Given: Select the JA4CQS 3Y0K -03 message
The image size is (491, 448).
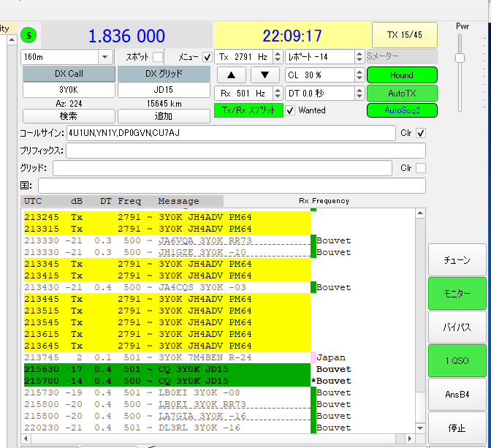Looking at the screenshot, I should 202,287.
